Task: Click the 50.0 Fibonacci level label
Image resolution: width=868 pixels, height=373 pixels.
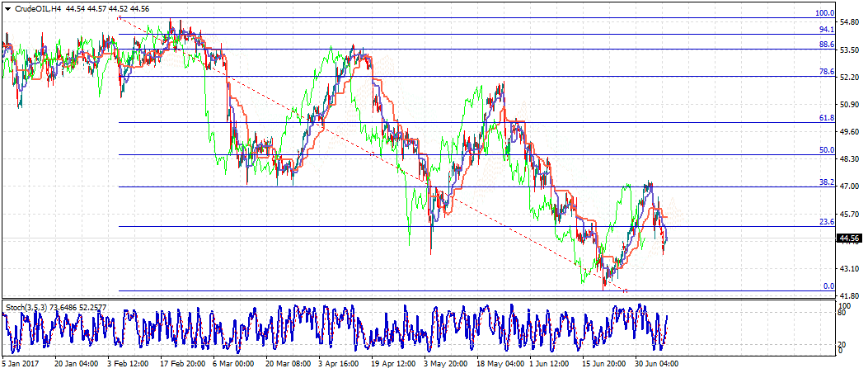Action: (826, 150)
